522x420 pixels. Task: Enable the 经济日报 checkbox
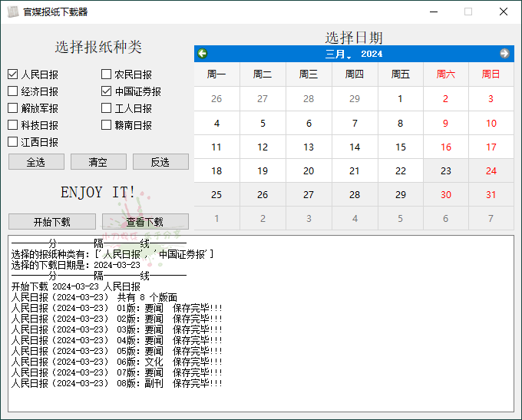point(13,91)
